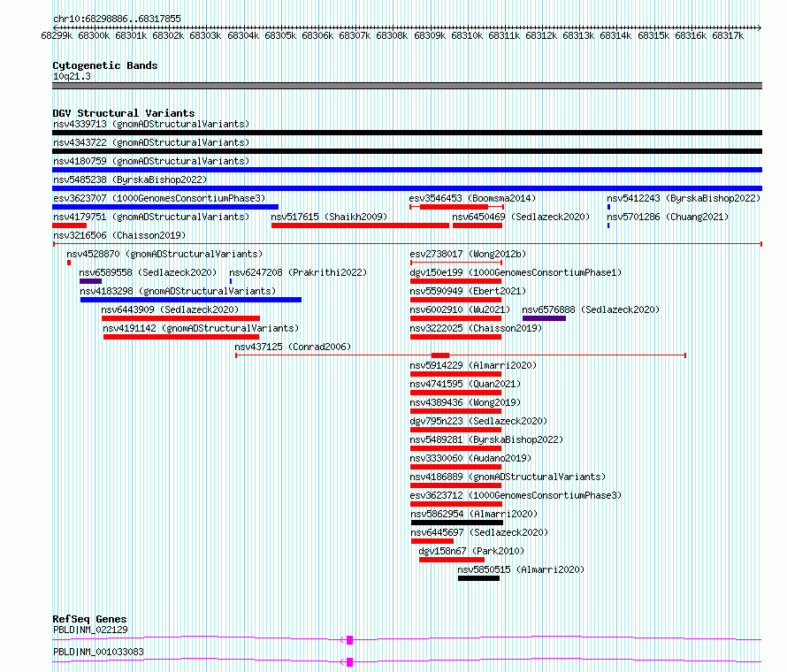
Task: Click nsv6247208 Prakrithi2022 label
Action: (x=298, y=272)
